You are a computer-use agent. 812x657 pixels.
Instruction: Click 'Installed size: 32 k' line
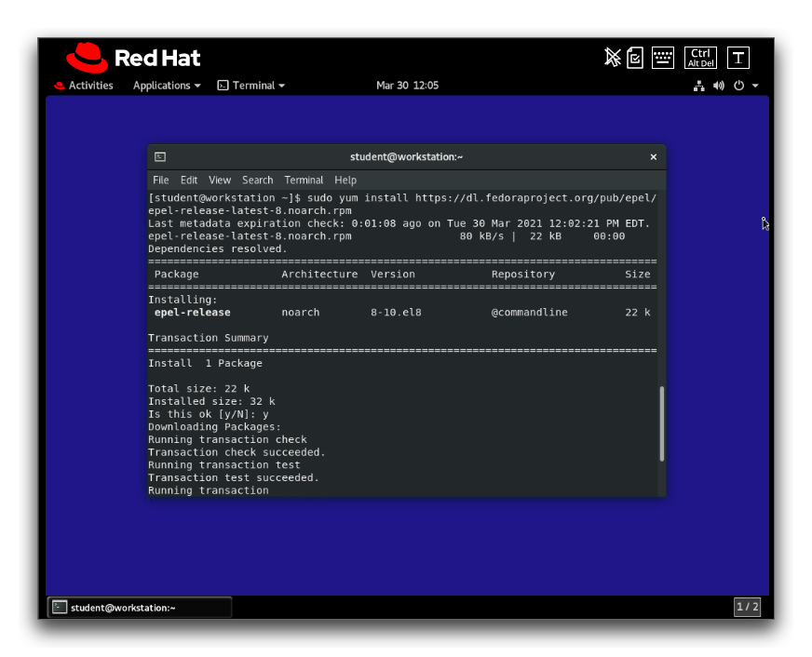(211, 401)
